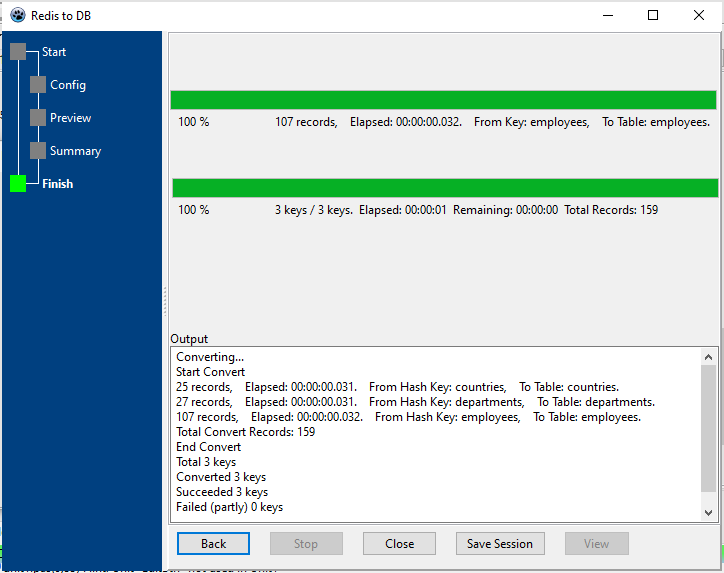Click the 'Failed (partly) 0 keys' output line
The height and width of the screenshot is (573, 724).
point(229,507)
